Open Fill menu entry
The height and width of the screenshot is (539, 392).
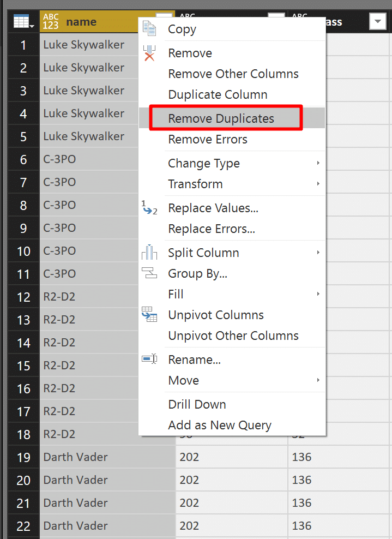click(232, 294)
